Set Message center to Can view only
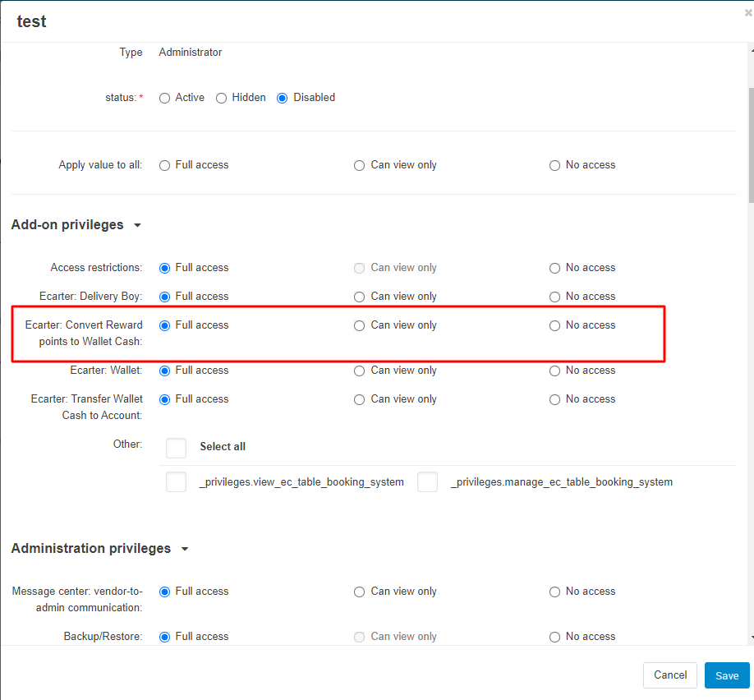The height and width of the screenshot is (700, 754). point(360,592)
